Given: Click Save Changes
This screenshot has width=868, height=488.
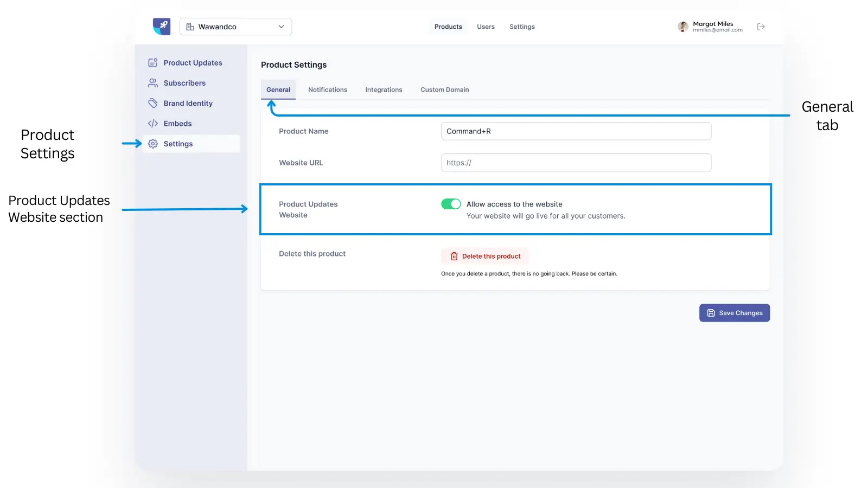Looking at the screenshot, I should click(x=734, y=312).
